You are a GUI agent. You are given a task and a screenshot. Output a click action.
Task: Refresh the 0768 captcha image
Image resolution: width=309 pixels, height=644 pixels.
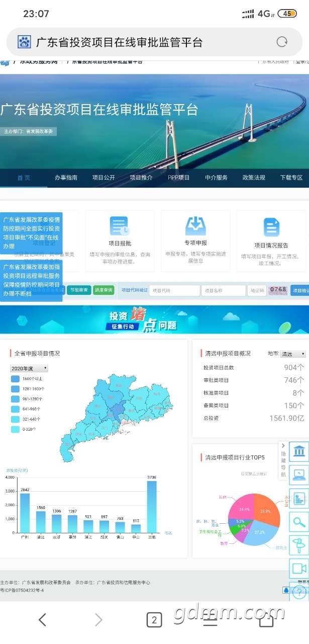278,290
